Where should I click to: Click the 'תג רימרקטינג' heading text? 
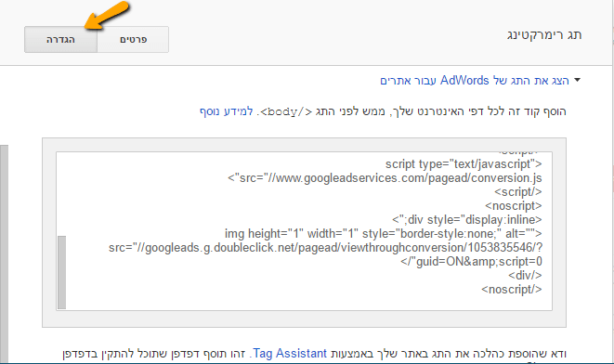(544, 35)
